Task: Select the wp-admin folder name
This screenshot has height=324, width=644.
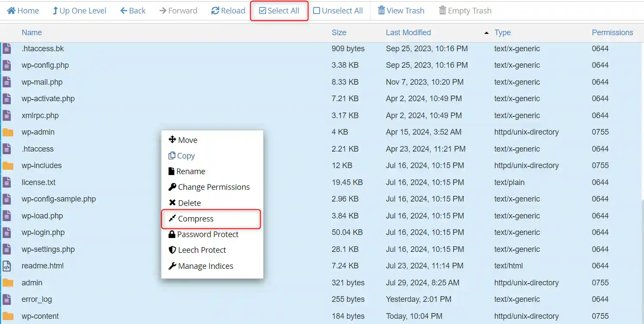Action: [x=38, y=132]
